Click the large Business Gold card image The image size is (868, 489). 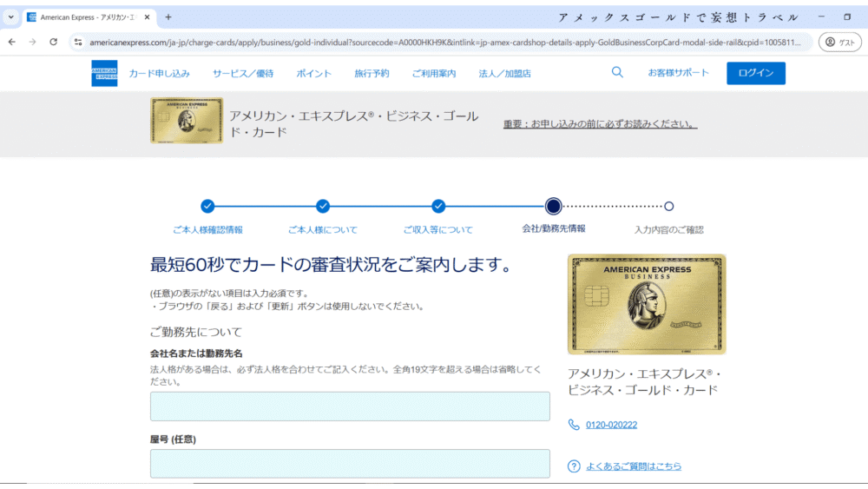tap(647, 304)
